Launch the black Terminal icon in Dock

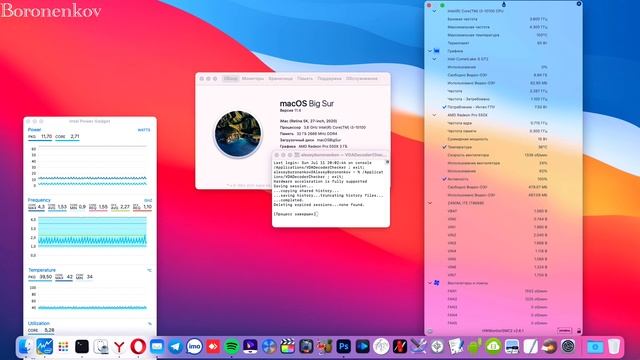pyautogui.click(x=82, y=347)
